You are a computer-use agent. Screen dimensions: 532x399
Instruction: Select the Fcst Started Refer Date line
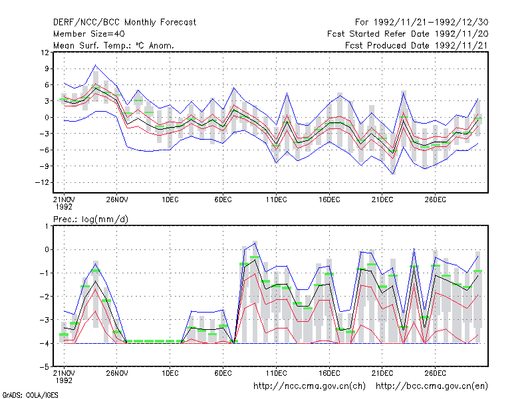[408, 34]
